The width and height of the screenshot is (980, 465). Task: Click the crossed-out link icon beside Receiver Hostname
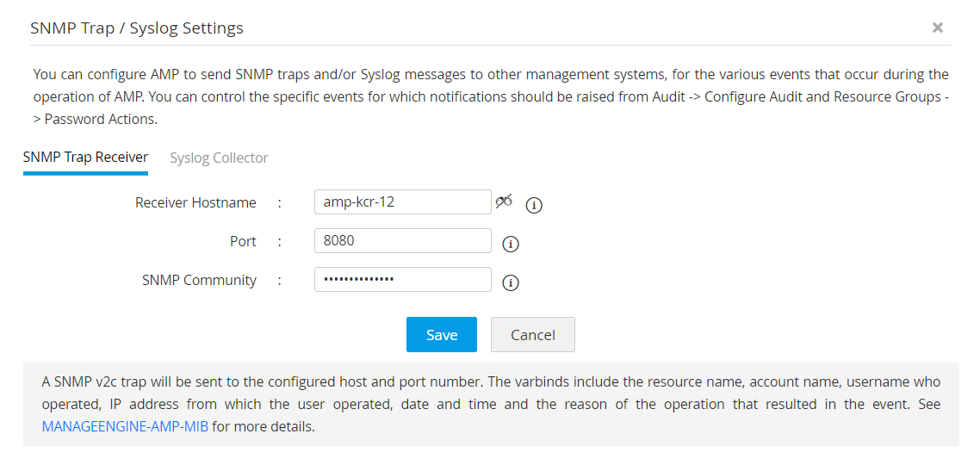(504, 201)
